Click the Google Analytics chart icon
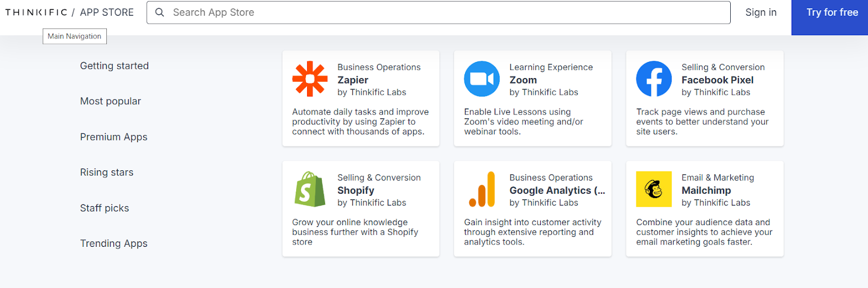The width and height of the screenshot is (868, 288). 482,189
